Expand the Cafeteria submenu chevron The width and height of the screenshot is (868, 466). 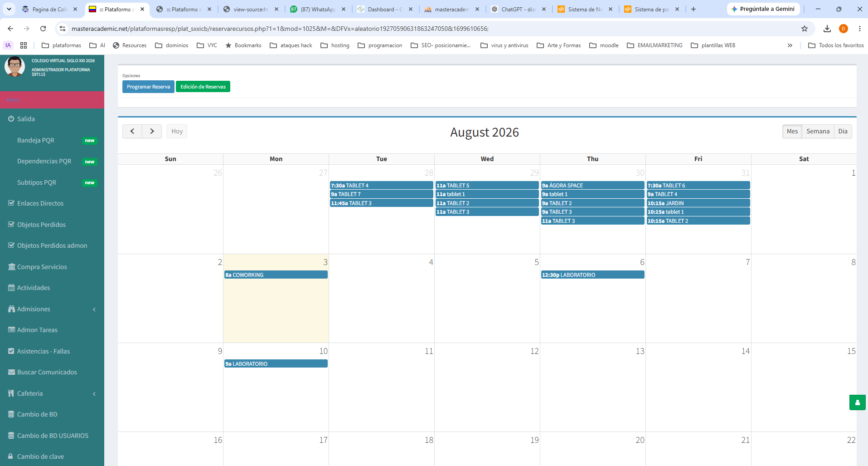(x=94, y=394)
